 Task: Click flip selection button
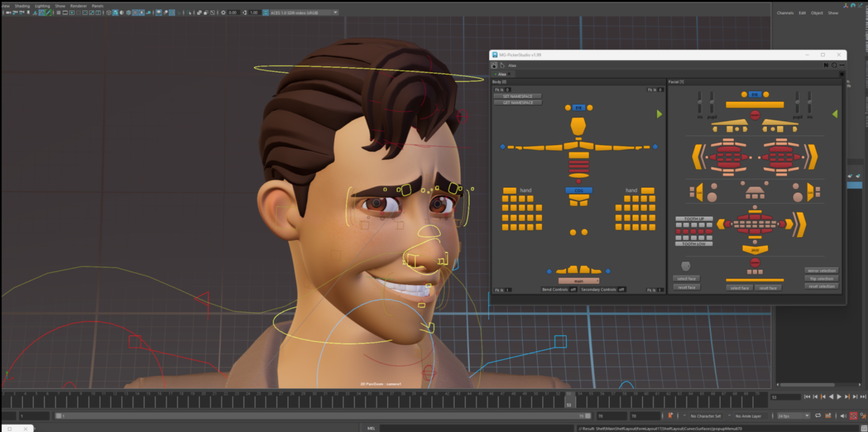(822, 279)
